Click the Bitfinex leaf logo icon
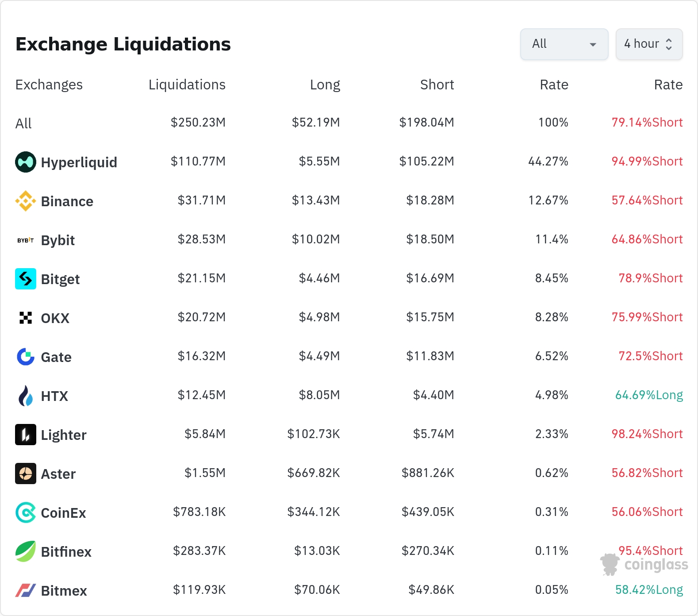 point(26,551)
